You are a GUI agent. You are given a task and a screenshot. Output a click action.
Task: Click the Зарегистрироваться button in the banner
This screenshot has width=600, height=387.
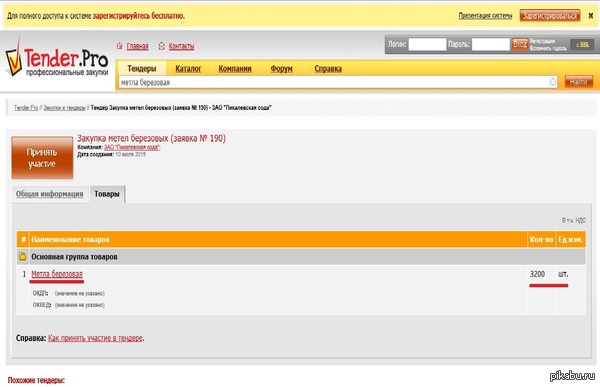[x=549, y=16]
